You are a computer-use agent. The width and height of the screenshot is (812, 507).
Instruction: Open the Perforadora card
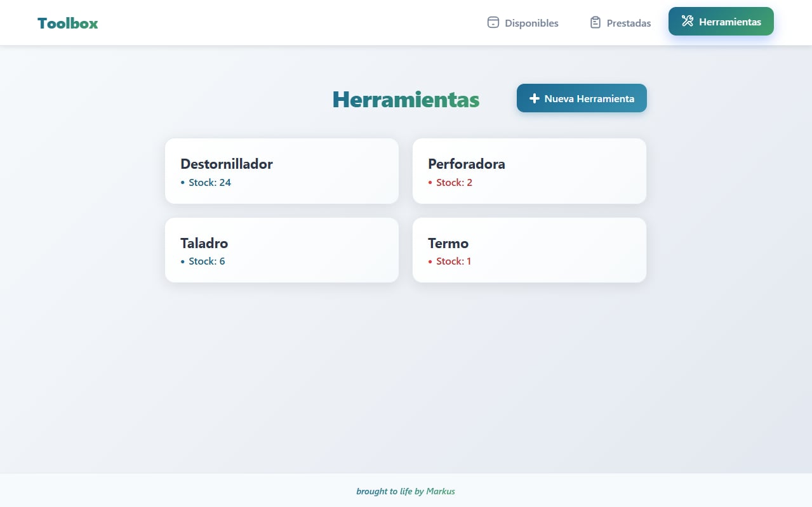[529, 171]
